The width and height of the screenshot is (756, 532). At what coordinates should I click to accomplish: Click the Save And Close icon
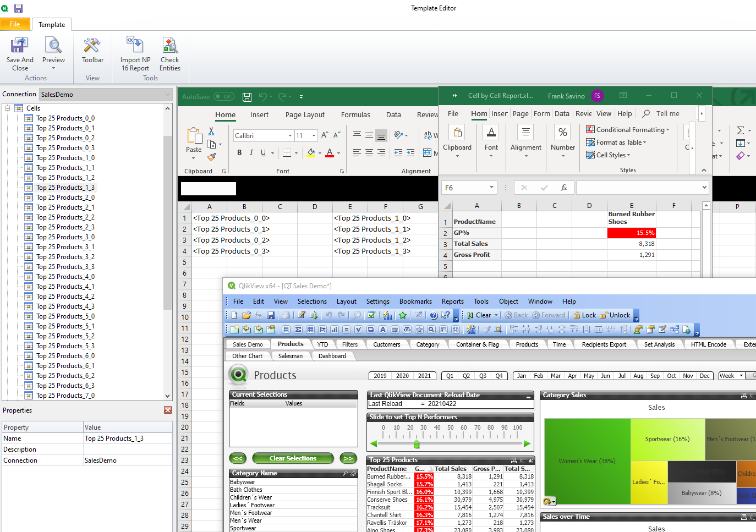20,54
